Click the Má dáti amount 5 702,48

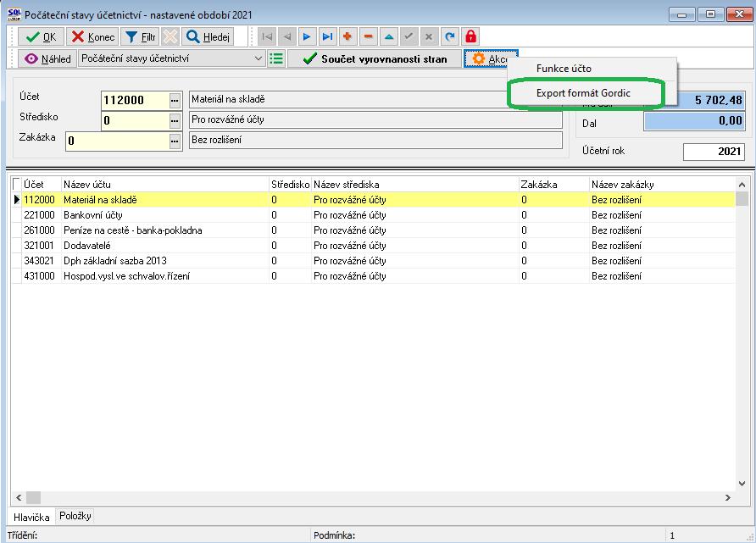(711, 100)
